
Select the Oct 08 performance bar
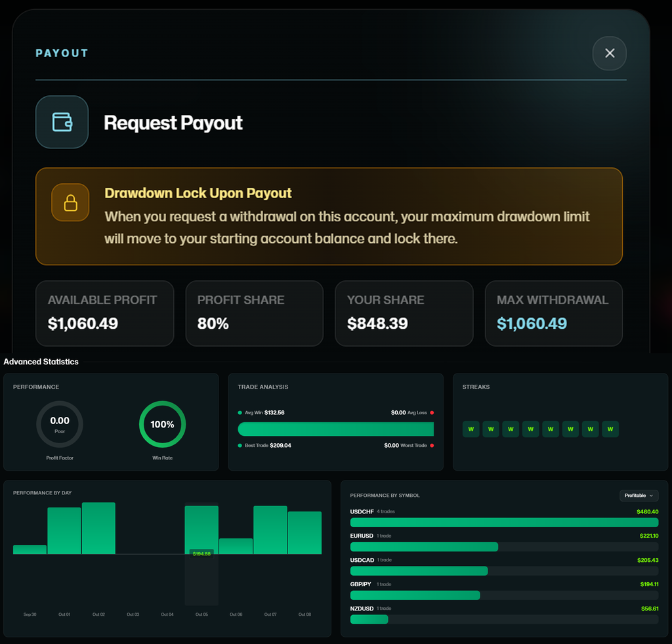point(304,532)
